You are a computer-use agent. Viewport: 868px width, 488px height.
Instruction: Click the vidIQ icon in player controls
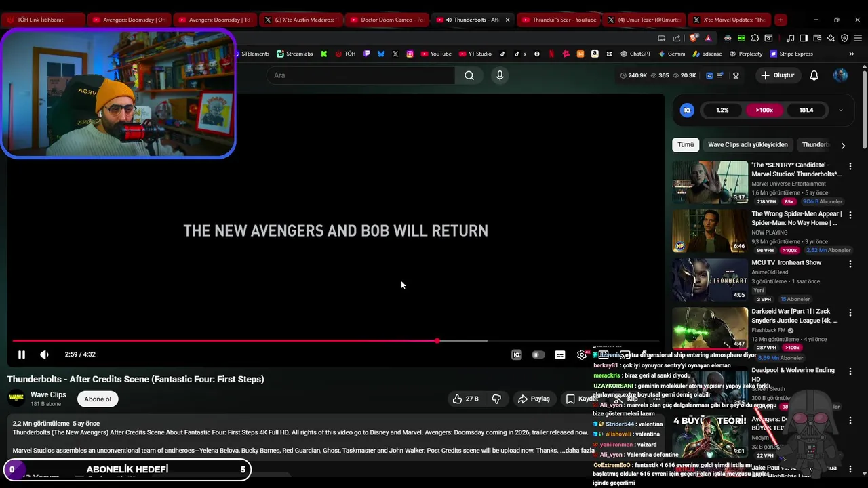point(517,354)
